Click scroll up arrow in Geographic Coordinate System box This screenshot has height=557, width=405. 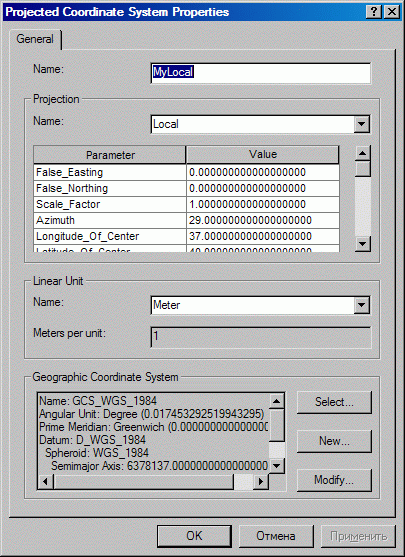coord(276,401)
